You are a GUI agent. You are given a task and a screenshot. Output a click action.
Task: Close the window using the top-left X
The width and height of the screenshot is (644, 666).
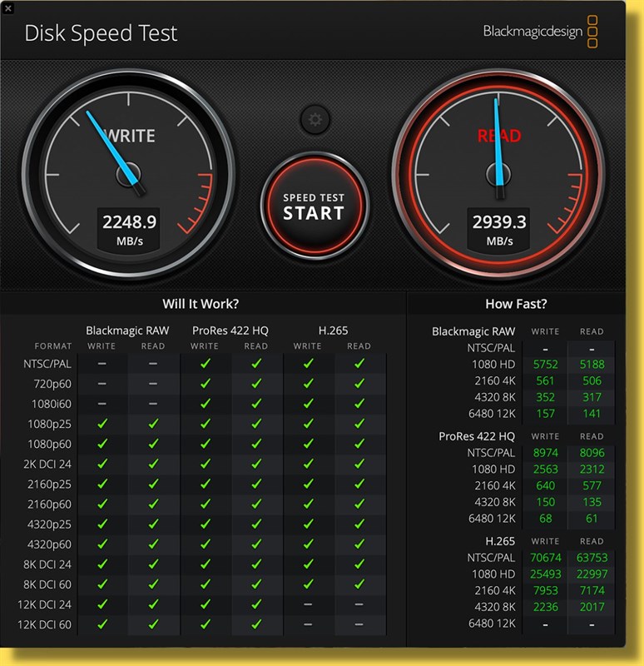(x=8, y=7)
